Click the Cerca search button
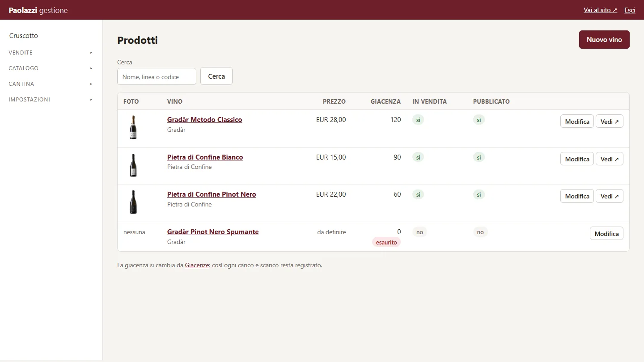 point(216,76)
